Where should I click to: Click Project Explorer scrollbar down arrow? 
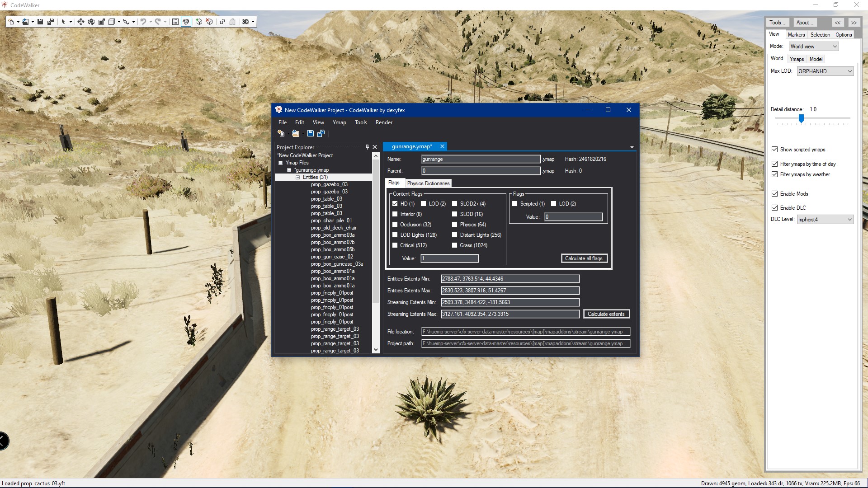pos(376,350)
